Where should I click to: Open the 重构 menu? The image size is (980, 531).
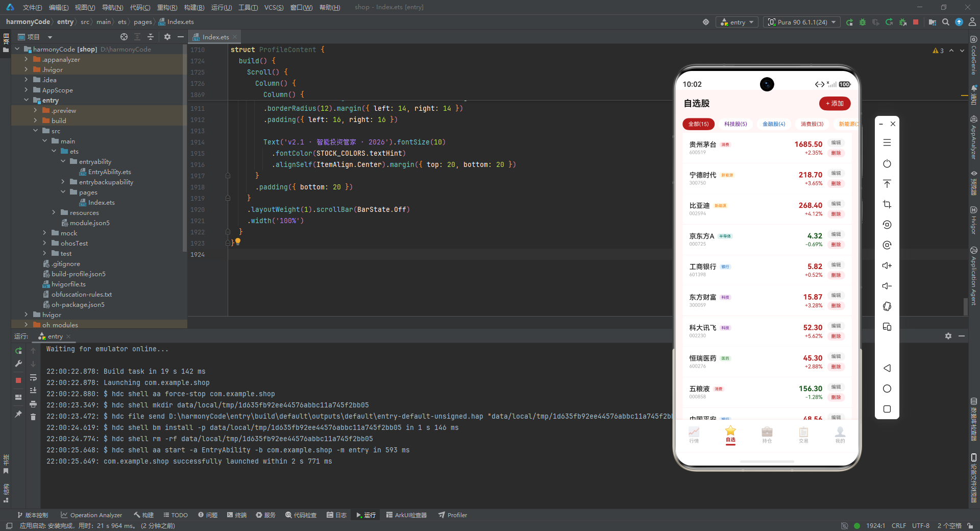(167, 7)
